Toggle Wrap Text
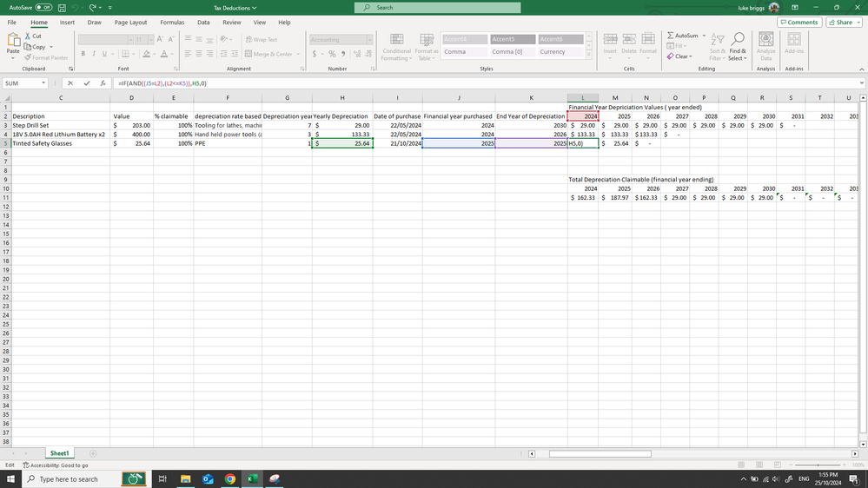868x488 pixels. [262, 39]
